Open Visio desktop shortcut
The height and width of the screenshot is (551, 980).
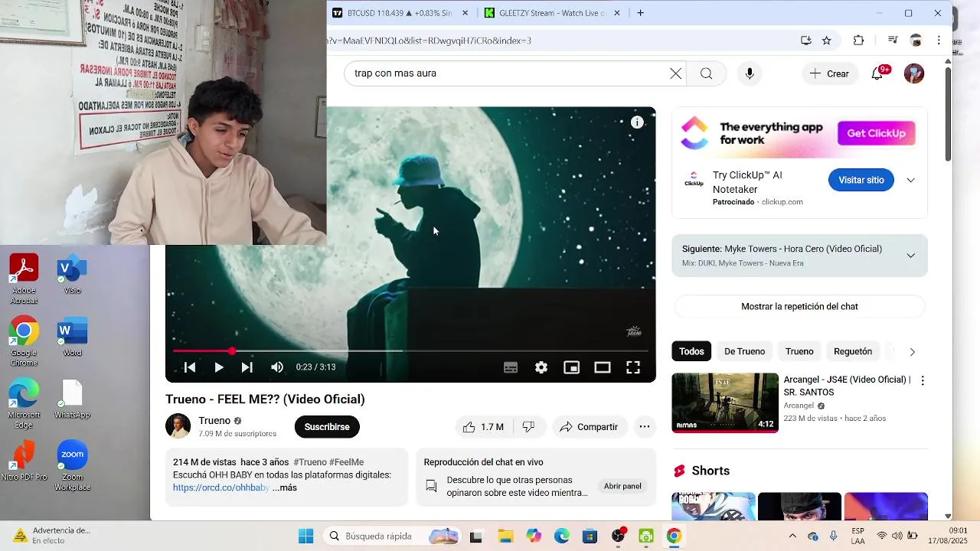72,275
